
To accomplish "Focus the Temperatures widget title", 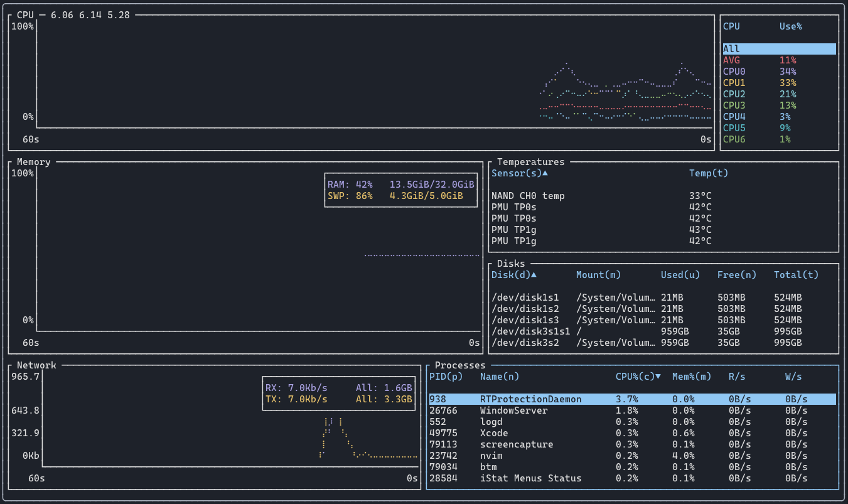I will pos(530,162).
